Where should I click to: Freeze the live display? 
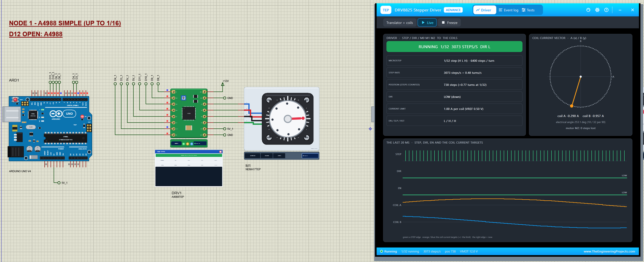449,23
